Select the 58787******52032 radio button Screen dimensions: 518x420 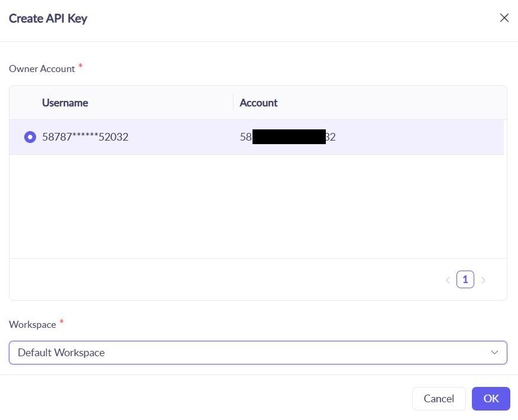tap(30, 137)
